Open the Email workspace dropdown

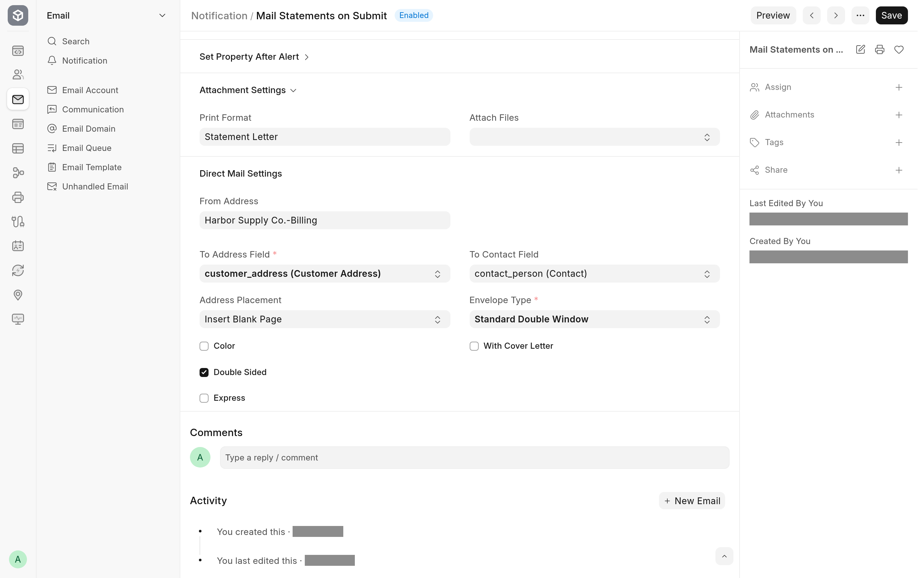107,15
